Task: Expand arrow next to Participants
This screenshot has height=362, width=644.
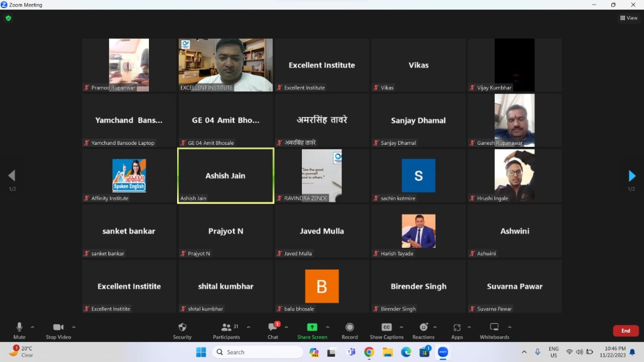Action: coord(249,327)
